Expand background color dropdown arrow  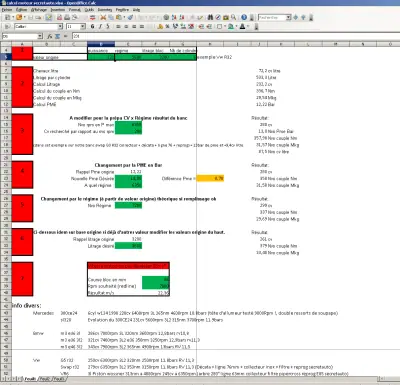[236, 26]
